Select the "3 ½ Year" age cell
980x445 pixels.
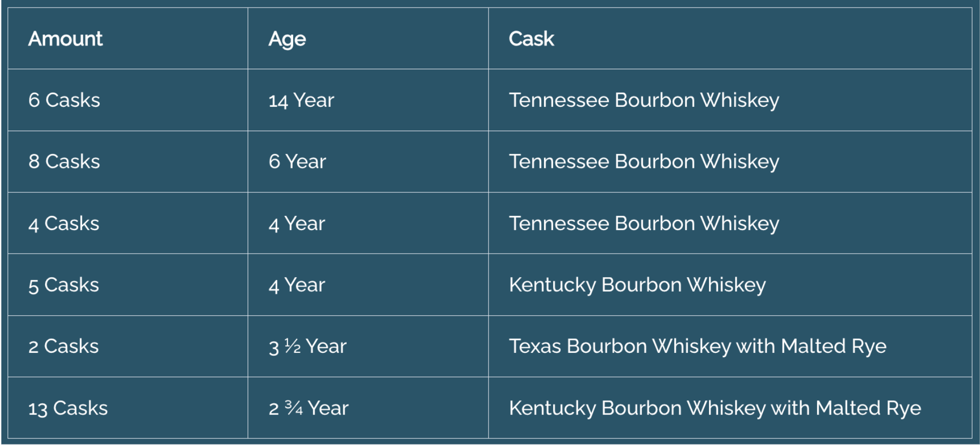[308, 346]
